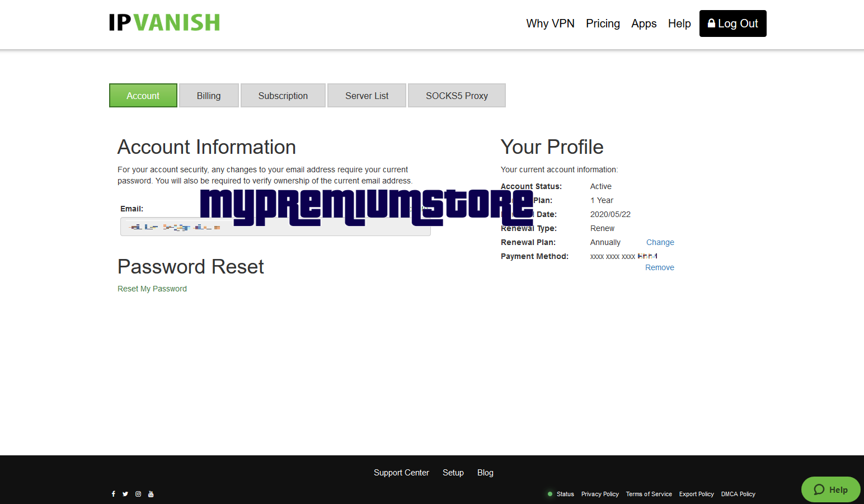Switch to the Billing tab
This screenshot has height=504, width=864.
click(209, 96)
